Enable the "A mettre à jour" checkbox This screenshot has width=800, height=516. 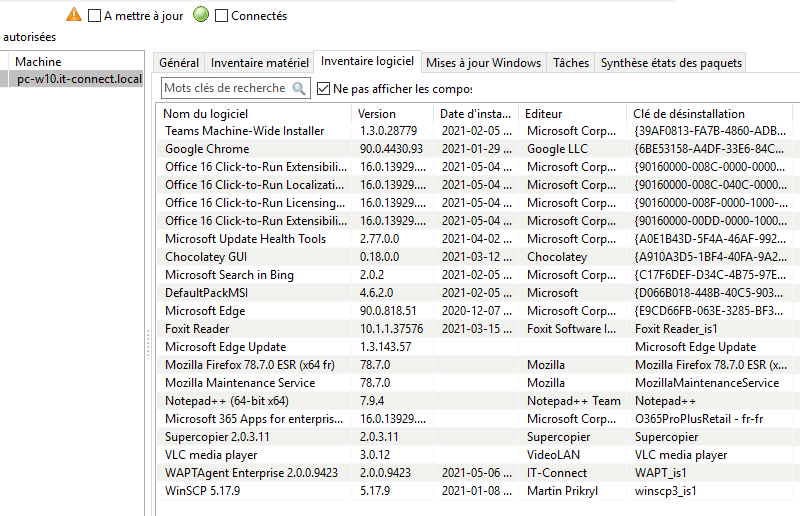click(95, 16)
